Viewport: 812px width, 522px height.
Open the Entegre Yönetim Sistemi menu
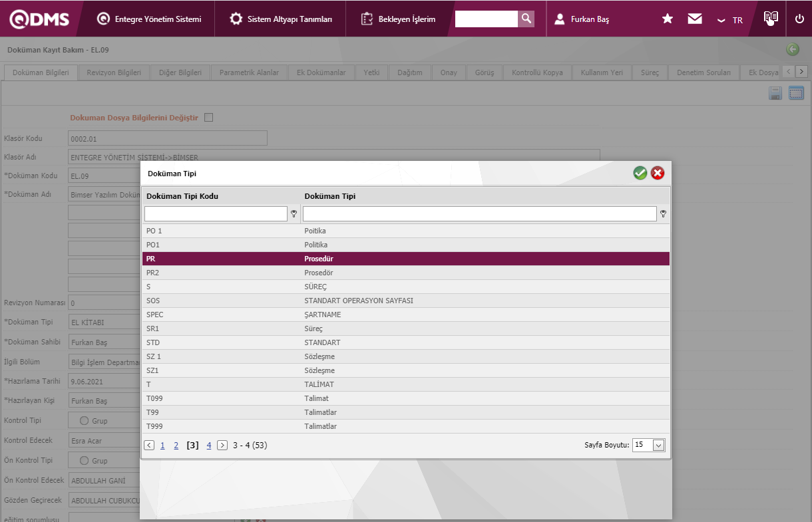(x=149, y=19)
